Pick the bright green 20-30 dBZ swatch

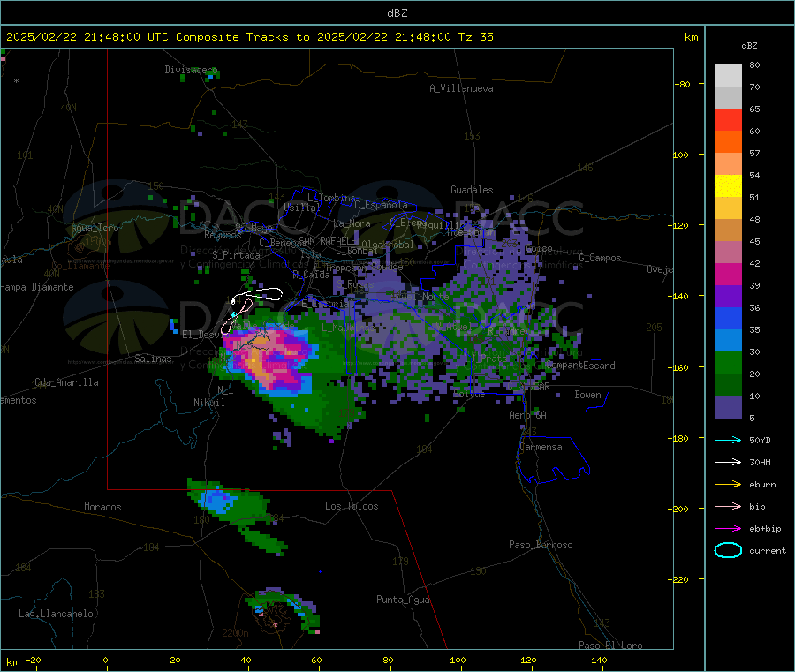pyautogui.click(x=728, y=362)
